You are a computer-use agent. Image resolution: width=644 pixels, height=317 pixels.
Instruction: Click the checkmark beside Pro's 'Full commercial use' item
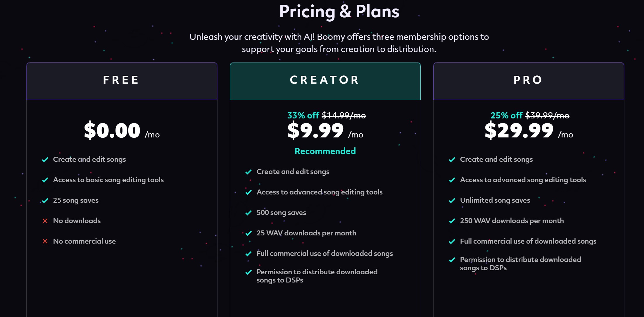[x=452, y=242]
